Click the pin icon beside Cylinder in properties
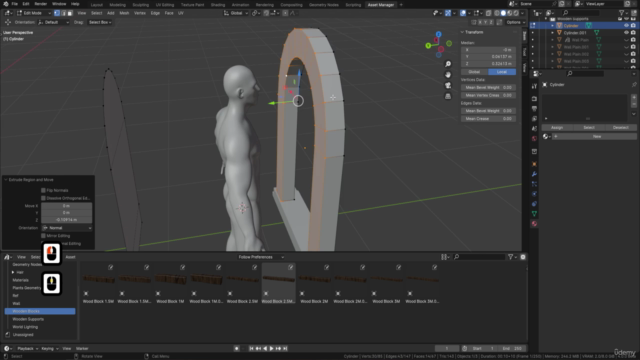Image resolution: width=640 pixels, height=360 pixels. [634, 84]
